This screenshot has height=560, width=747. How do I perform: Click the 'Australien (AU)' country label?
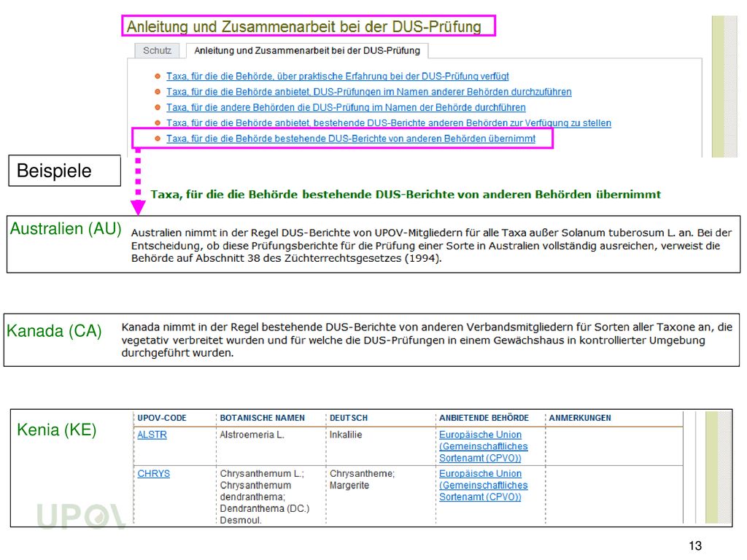click(66, 228)
